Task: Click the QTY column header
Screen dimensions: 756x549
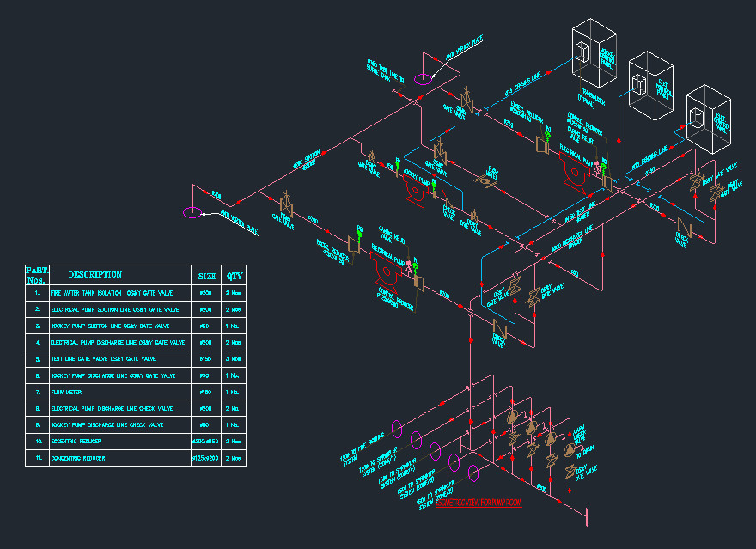Action: pyautogui.click(x=234, y=275)
